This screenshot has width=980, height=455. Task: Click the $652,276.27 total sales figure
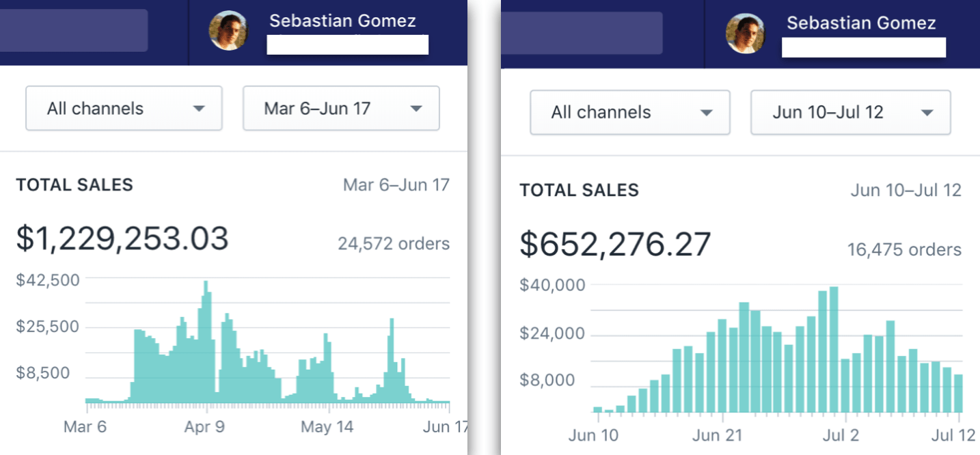pos(615,244)
